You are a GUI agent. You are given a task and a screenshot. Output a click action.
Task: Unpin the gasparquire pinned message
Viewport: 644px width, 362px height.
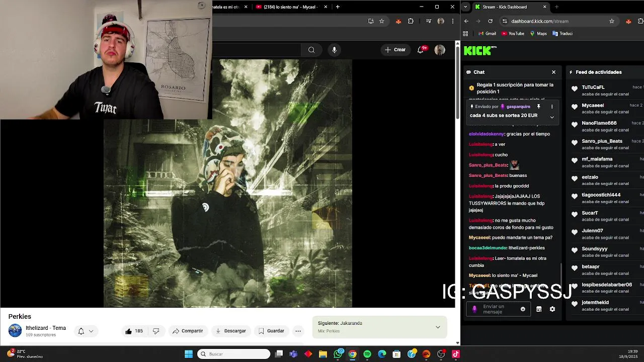538,107
